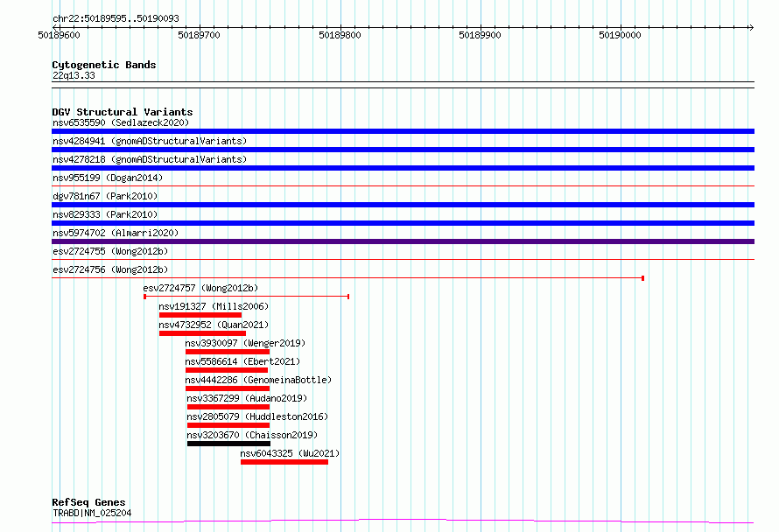Viewport: 779px width, 532px height.
Task: Click the 50189900 ruler position label
Action: pos(480,35)
